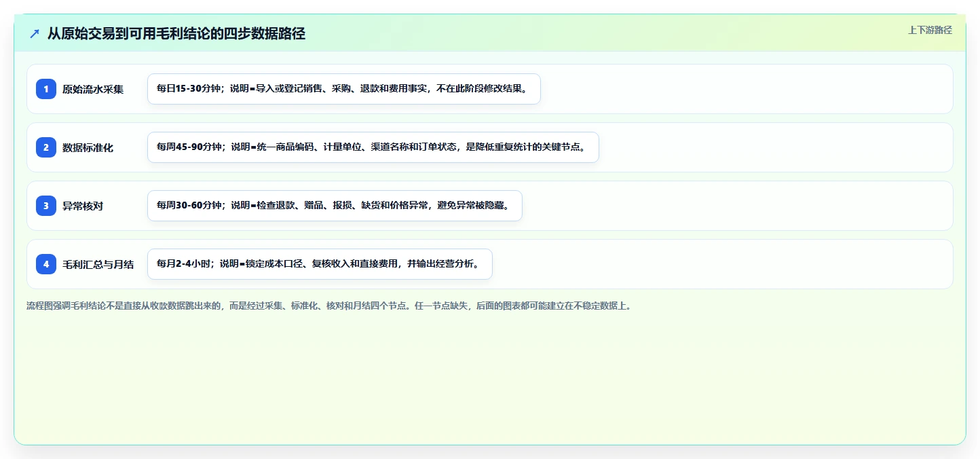Click the step 1 number badge

tap(46, 89)
